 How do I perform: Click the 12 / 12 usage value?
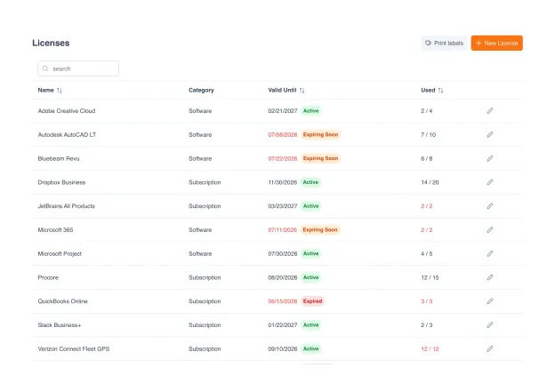click(x=430, y=348)
